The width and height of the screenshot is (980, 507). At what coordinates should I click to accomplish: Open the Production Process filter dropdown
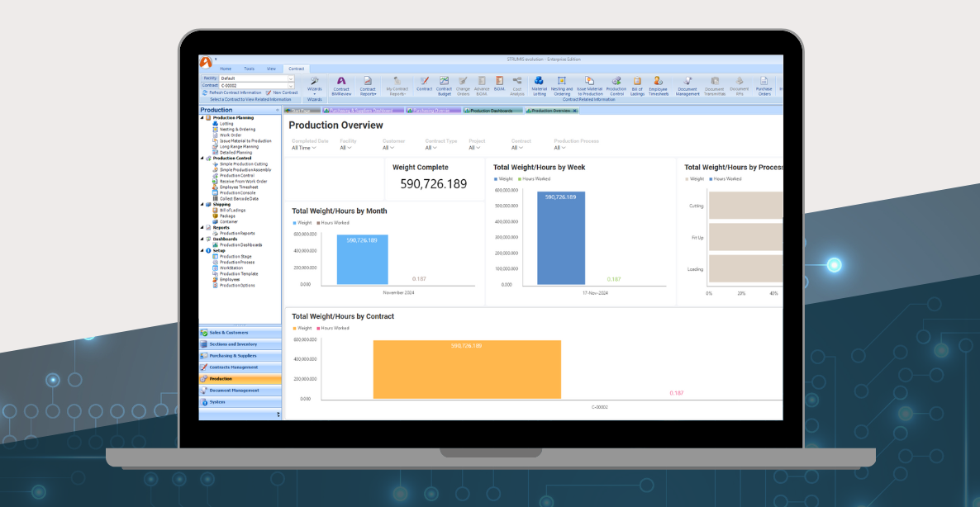560,148
